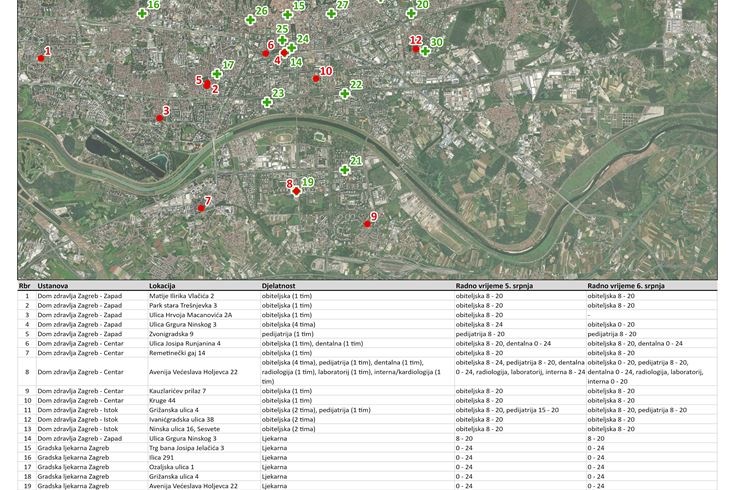Select red marker 3 on the map
The height and width of the screenshot is (490, 735).
click(x=159, y=118)
